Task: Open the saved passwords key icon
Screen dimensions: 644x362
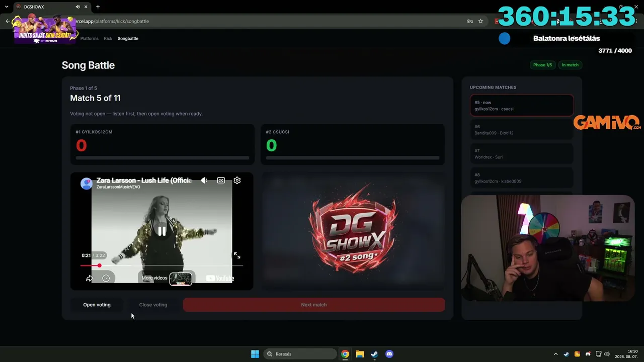Action: (470, 21)
